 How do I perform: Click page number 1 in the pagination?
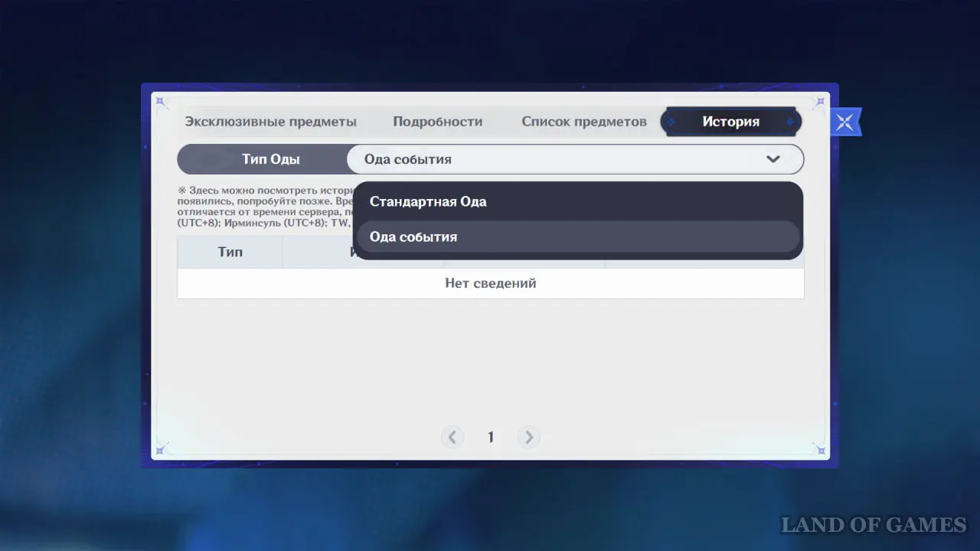[491, 437]
